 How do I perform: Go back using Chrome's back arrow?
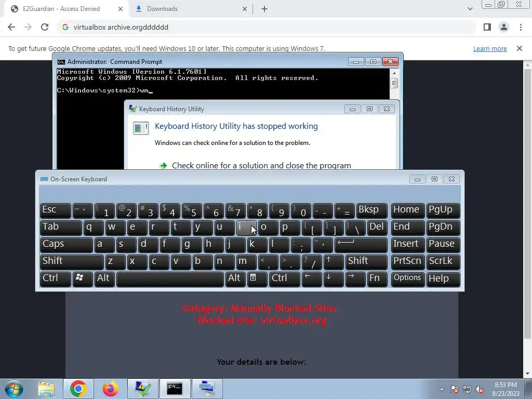pos(11,27)
